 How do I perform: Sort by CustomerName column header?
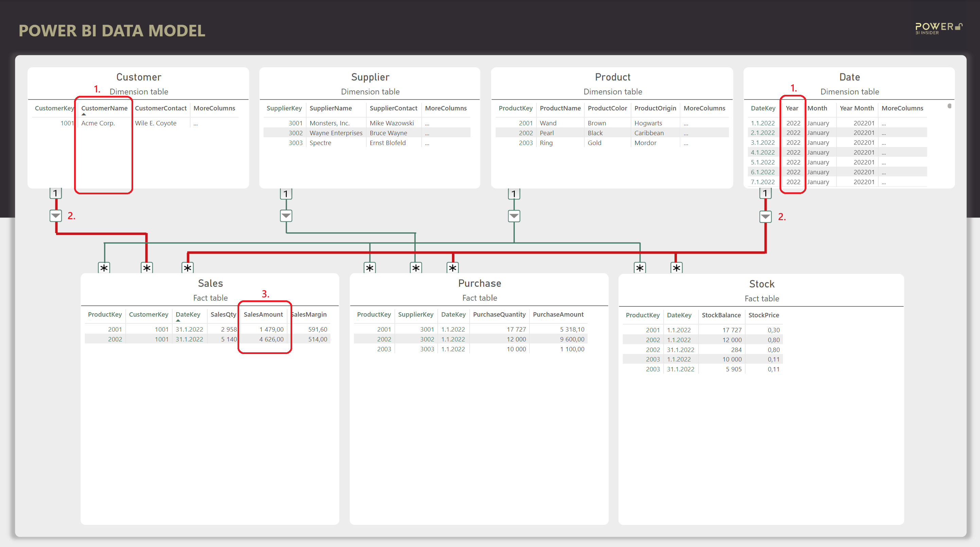pos(104,108)
